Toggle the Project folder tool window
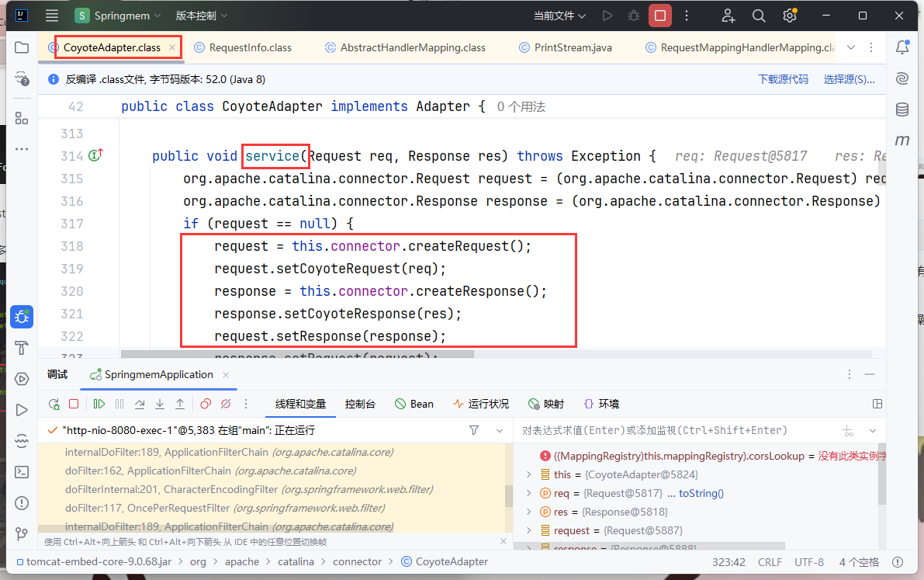 [x=22, y=47]
